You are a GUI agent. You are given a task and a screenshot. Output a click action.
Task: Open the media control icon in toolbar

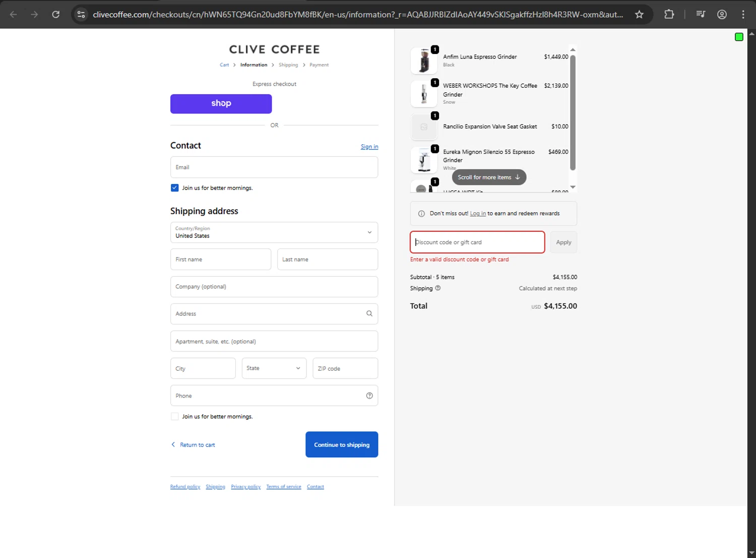pos(701,14)
